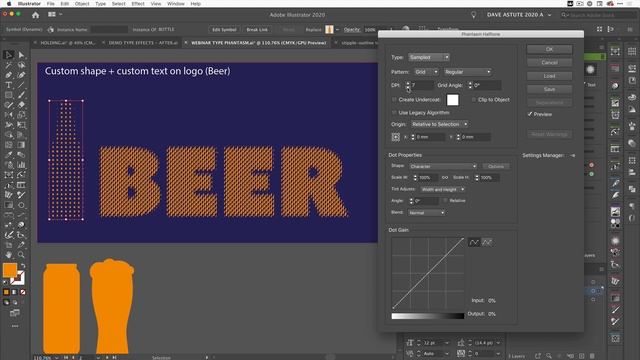Click the lightbulb Discover icon
Image resolution: width=640 pixels, height=360 pixels.
(473, 15)
